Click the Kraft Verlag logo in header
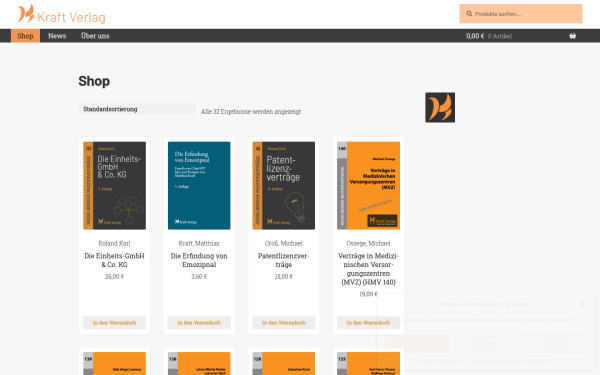Screen dimensions: 600x375 62,15
